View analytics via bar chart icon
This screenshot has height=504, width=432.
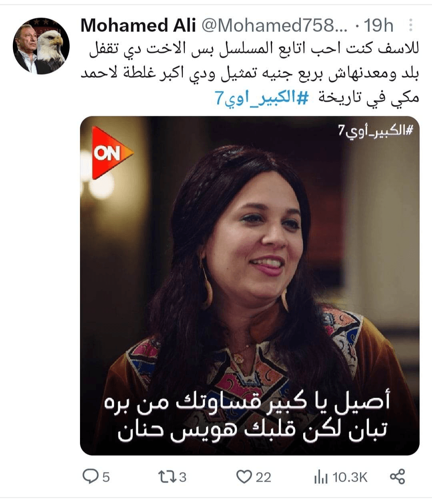321,477
